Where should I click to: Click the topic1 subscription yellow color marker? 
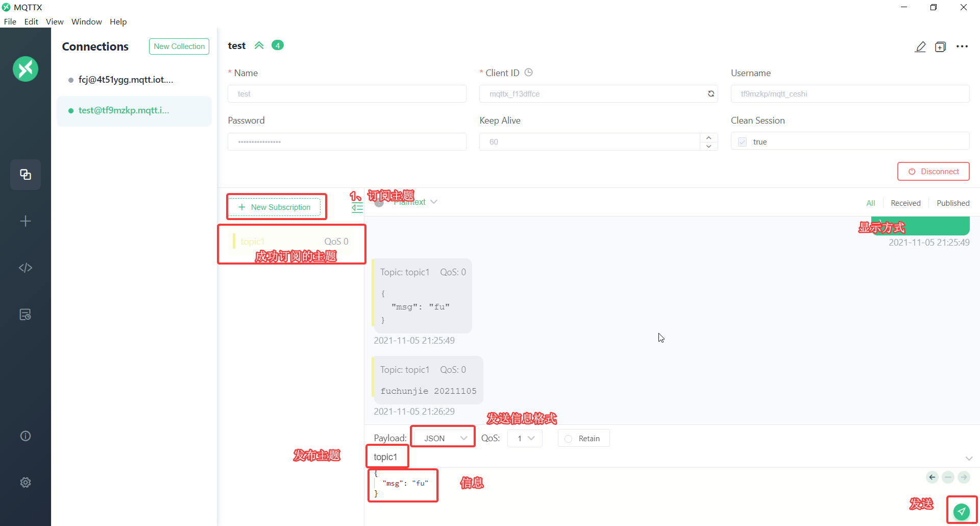click(234, 241)
